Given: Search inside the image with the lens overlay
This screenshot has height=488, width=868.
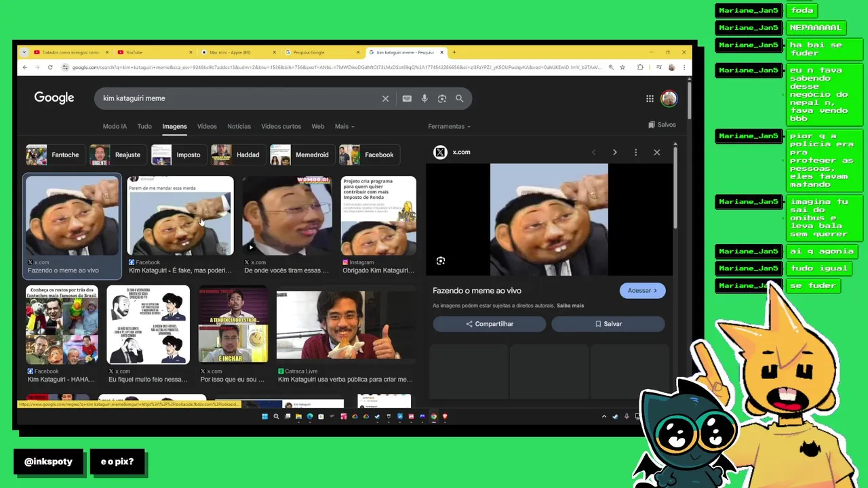Looking at the screenshot, I should (441, 261).
